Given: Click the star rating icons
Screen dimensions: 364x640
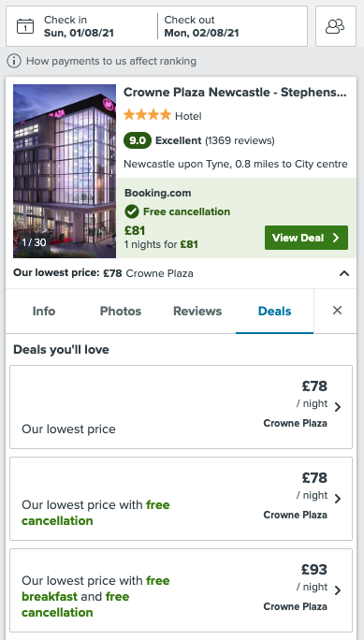Looking at the screenshot, I should [147, 115].
